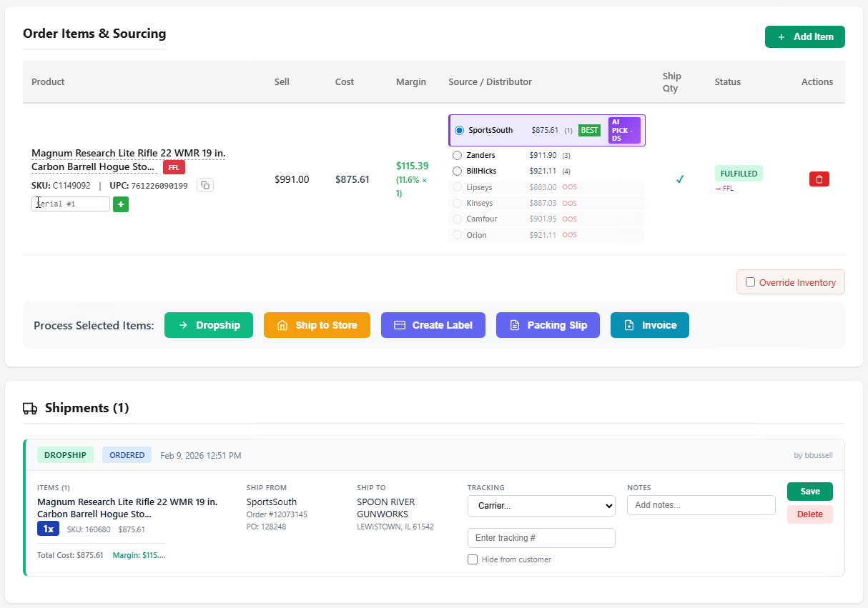The width and height of the screenshot is (868, 608).
Task: Enable the Override Inventory checkbox
Action: pyautogui.click(x=750, y=282)
